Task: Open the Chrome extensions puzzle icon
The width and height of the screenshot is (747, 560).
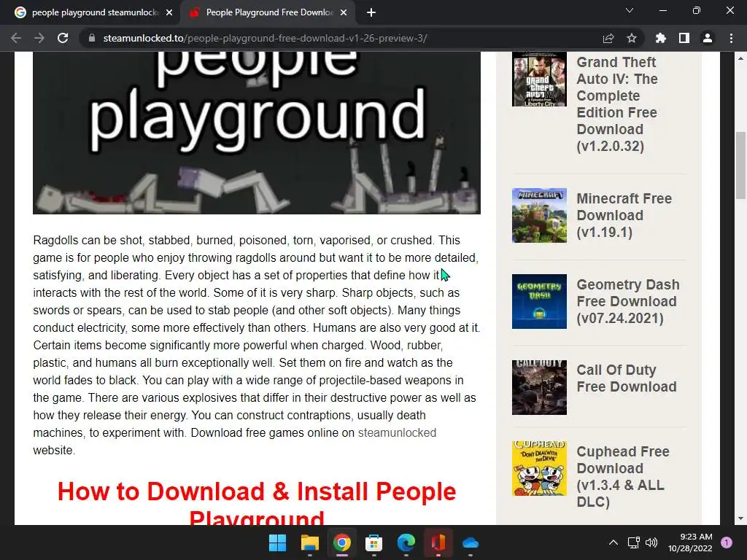Action: tap(661, 38)
